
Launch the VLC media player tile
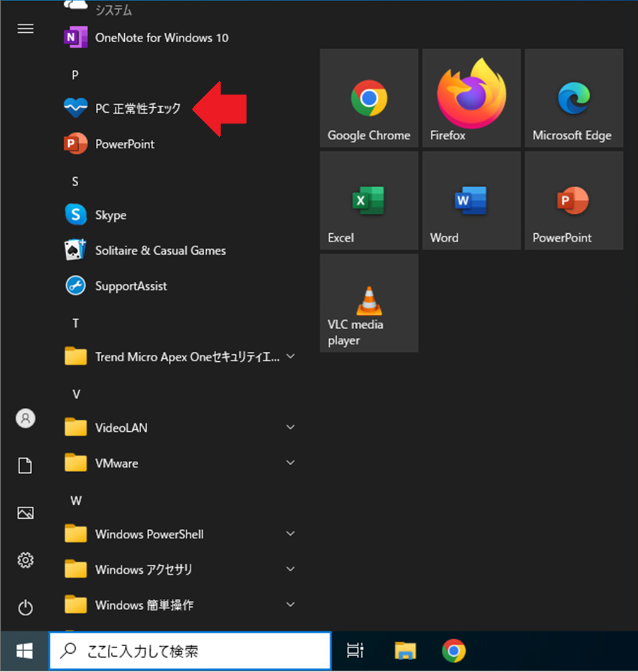(369, 303)
